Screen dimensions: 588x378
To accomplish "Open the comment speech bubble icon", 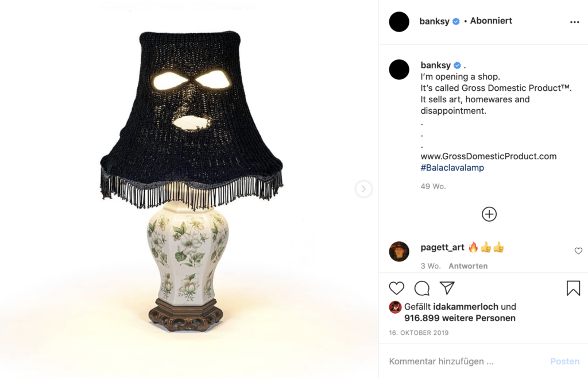I will [x=422, y=288].
